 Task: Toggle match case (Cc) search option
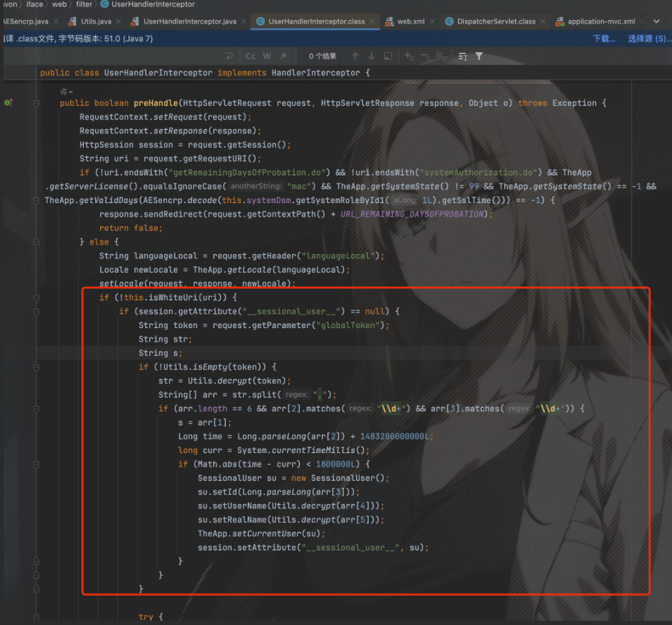tap(251, 56)
